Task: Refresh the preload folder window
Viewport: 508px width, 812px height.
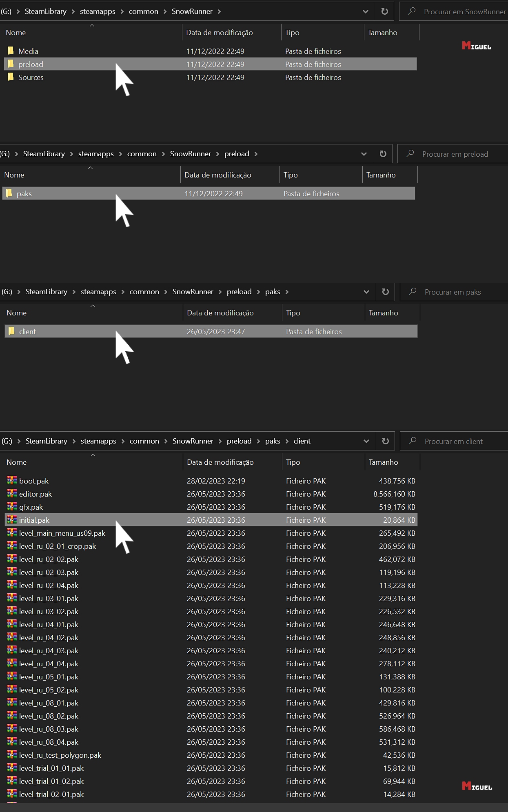Action: (x=383, y=154)
